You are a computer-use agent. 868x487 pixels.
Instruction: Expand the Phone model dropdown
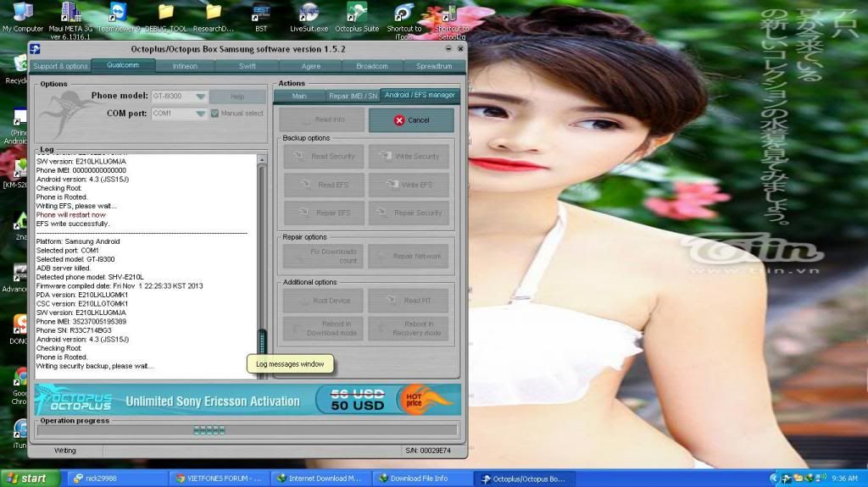click(x=200, y=97)
